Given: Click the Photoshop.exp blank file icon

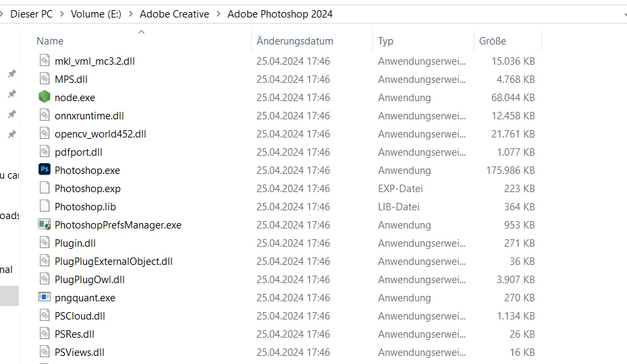Looking at the screenshot, I should [45, 188].
